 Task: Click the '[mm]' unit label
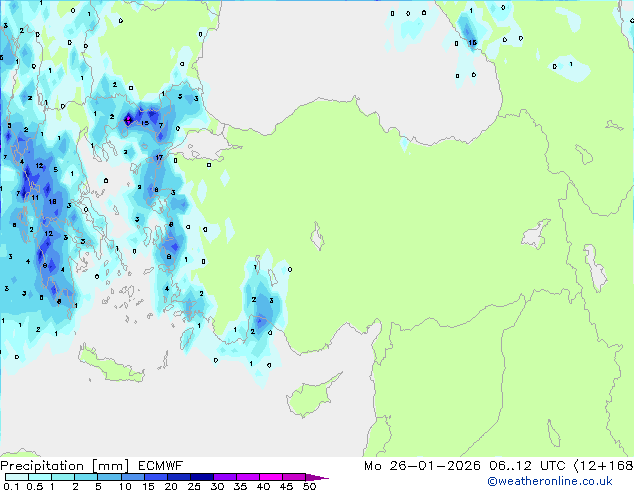(x=111, y=466)
